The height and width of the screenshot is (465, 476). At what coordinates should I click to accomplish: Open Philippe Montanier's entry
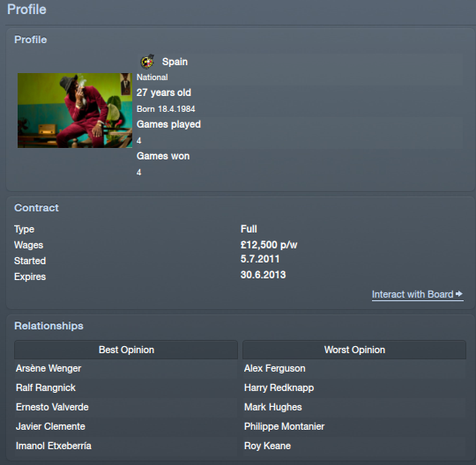point(284,426)
